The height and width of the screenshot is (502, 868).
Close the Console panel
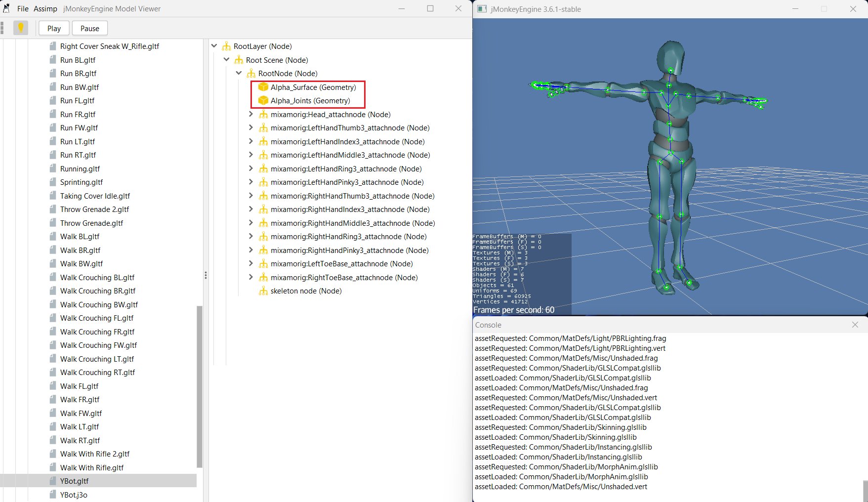(855, 325)
